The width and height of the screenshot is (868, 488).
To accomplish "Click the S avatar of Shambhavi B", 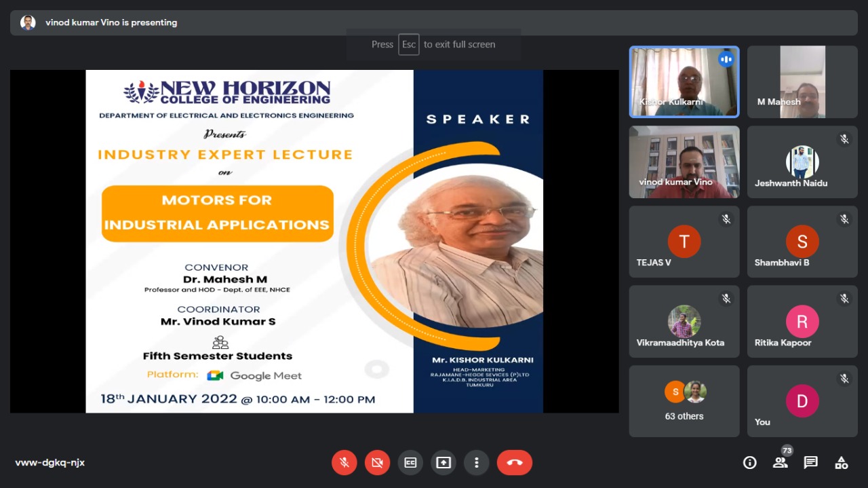I will pyautogui.click(x=802, y=242).
